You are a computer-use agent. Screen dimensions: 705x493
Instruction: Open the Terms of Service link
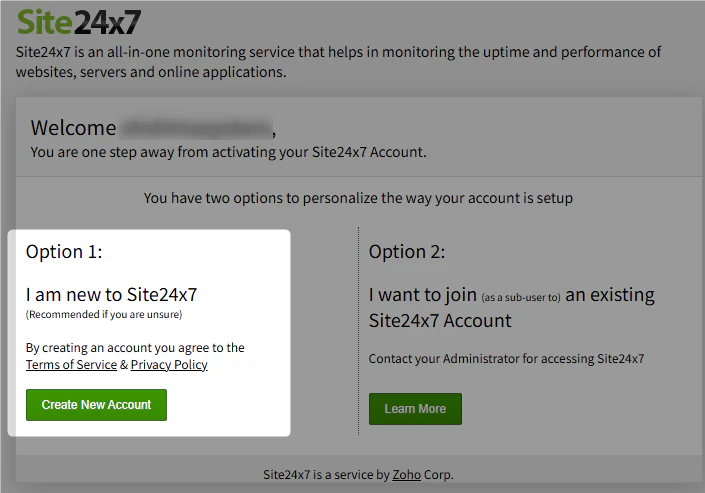pyautogui.click(x=71, y=365)
